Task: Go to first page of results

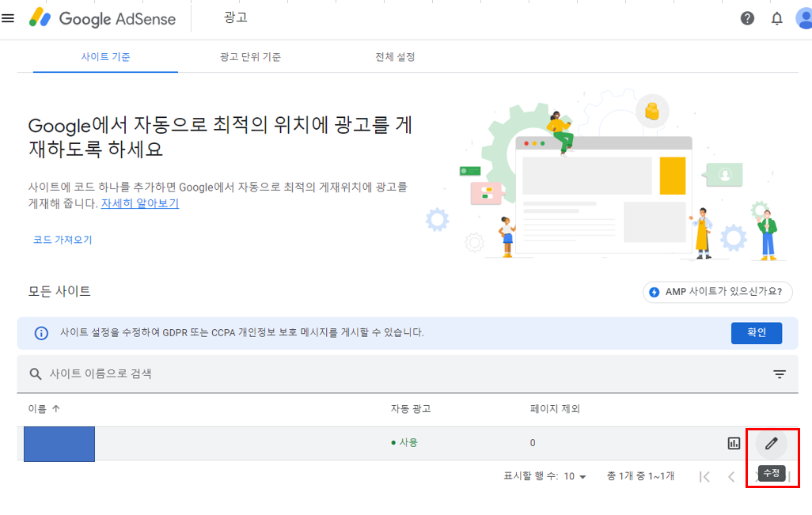Action: coord(704,477)
